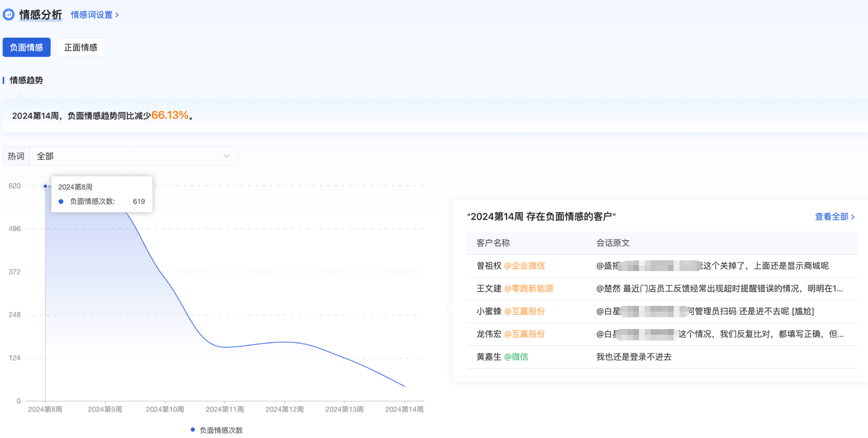The image size is (868, 438).
Task: Select customer row 小蜜蜂
Action: coord(662,311)
